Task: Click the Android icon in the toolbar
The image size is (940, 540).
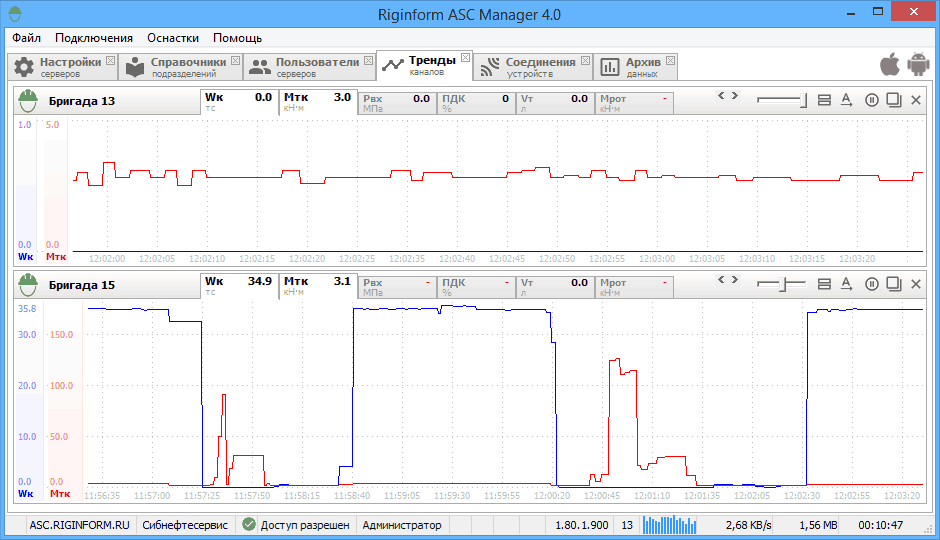Action: tap(917, 65)
